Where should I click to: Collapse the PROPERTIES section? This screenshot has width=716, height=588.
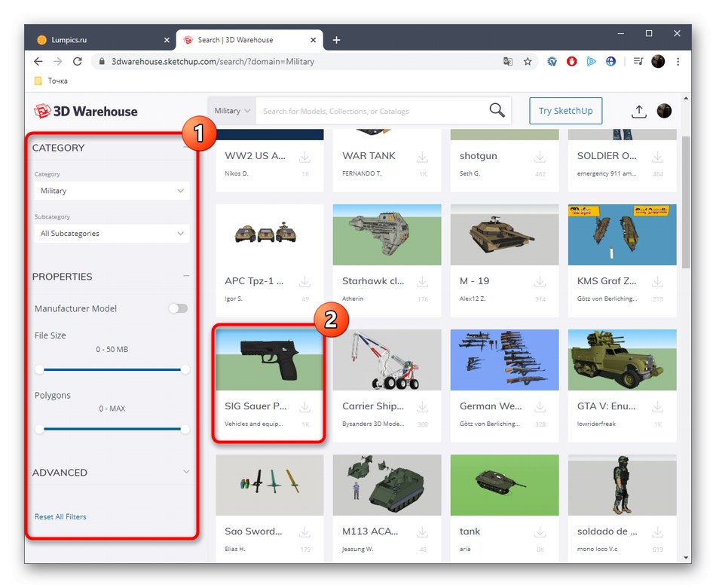[186, 276]
